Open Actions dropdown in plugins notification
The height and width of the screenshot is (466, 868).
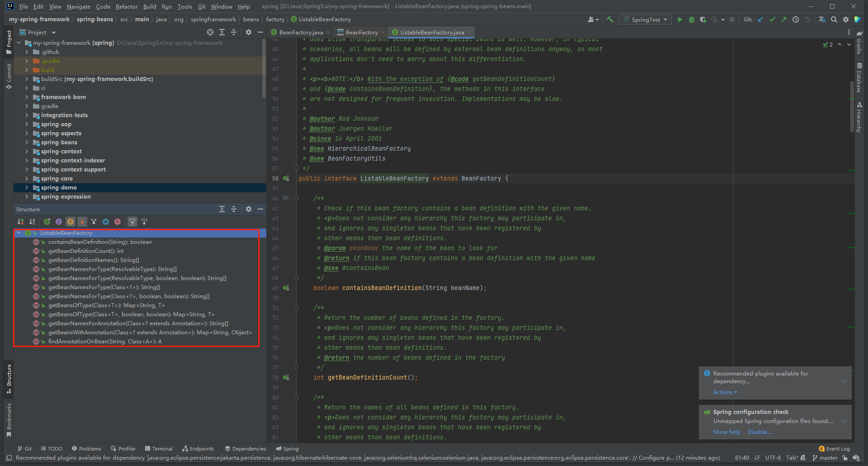point(725,392)
